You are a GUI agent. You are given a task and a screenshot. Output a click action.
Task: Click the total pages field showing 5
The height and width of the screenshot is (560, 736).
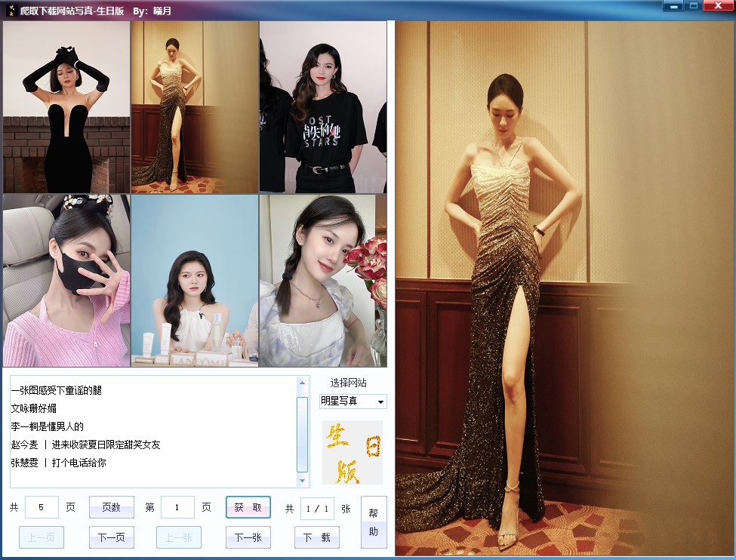pos(42,508)
